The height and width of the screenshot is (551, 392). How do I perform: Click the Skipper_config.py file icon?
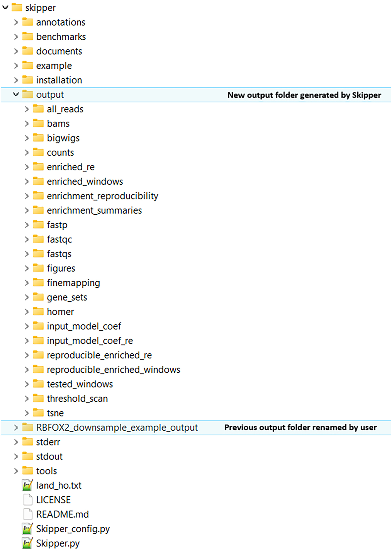pyautogui.click(x=27, y=528)
